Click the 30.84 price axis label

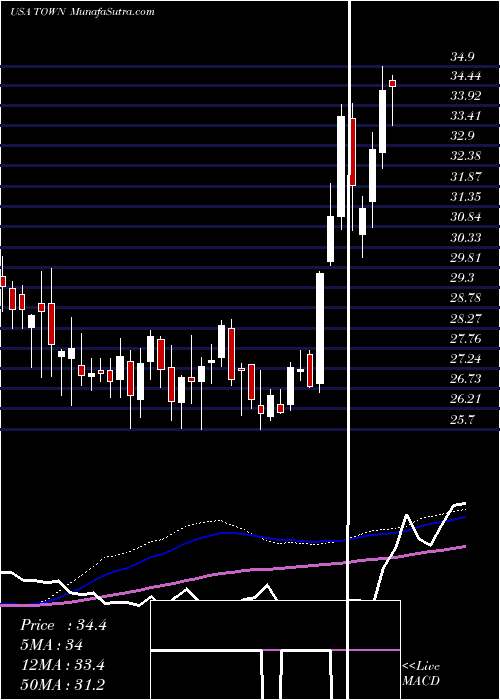(x=466, y=218)
